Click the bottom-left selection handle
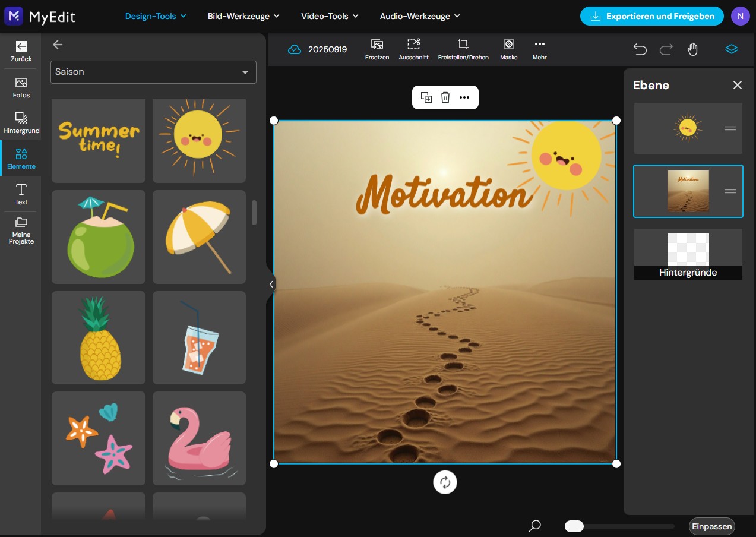 (274, 463)
